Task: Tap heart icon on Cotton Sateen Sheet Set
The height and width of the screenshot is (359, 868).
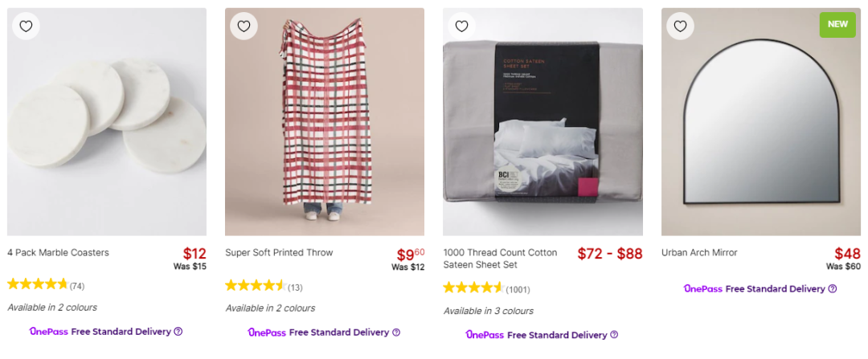Action: click(x=461, y=26)
